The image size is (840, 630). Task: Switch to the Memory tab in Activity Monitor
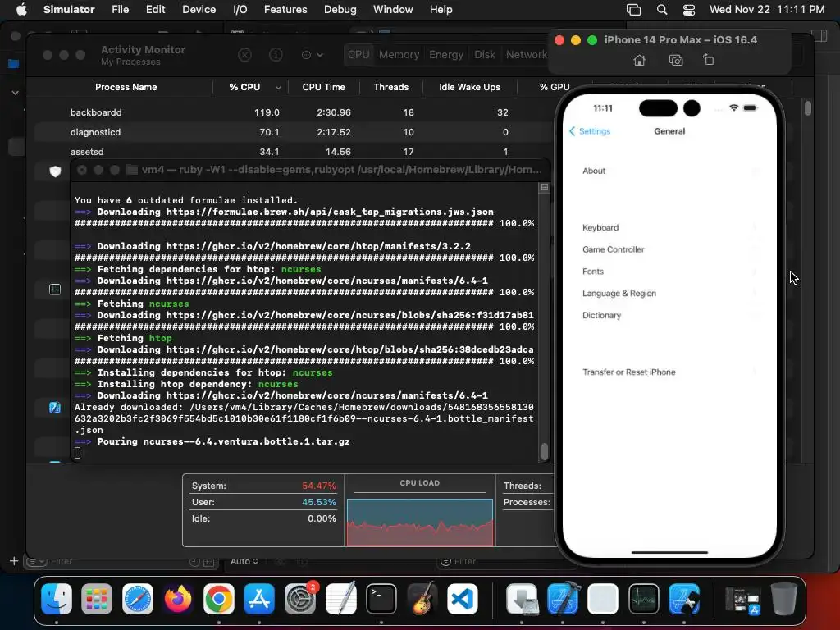[399, 55]
